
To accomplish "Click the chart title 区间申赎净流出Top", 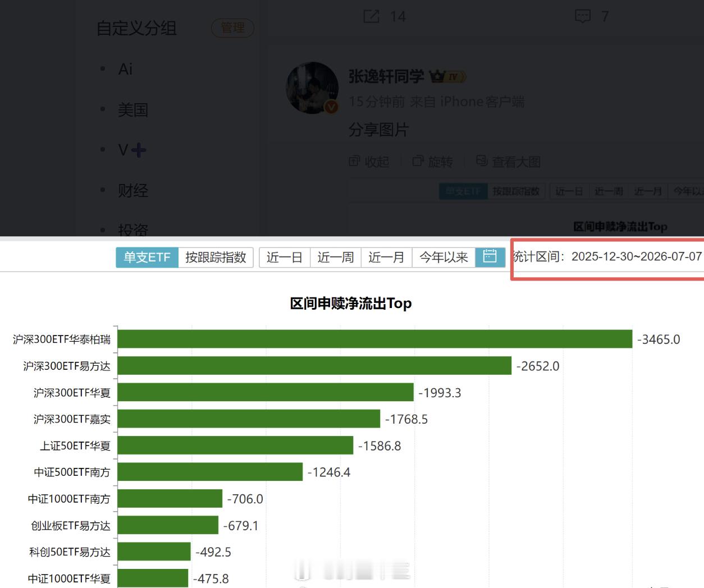I will 351,304.
